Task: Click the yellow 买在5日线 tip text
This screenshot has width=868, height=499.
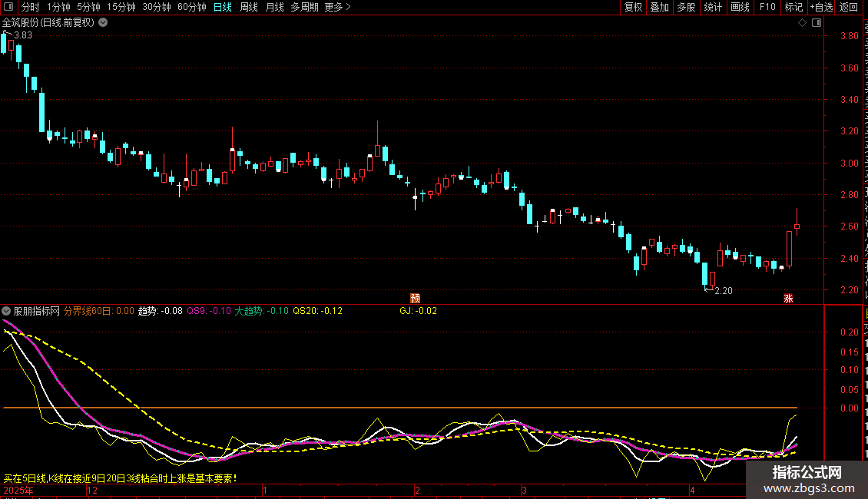Action: click(x=121, y=478)
